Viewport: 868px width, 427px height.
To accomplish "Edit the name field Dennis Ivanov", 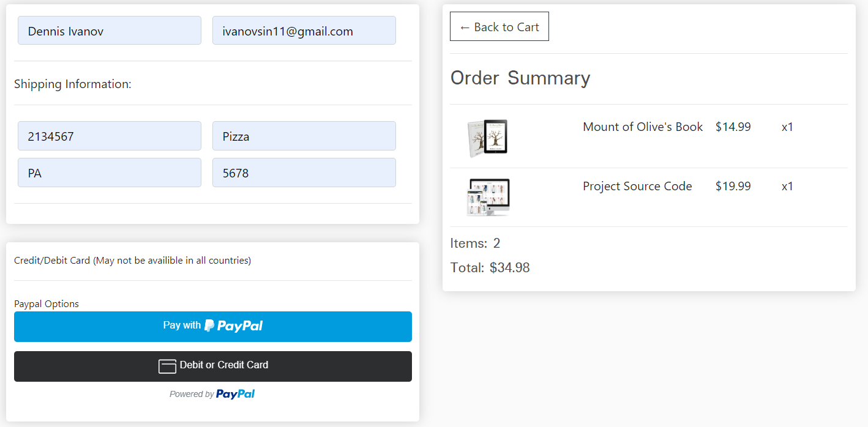I will click(x=110, y=31).
